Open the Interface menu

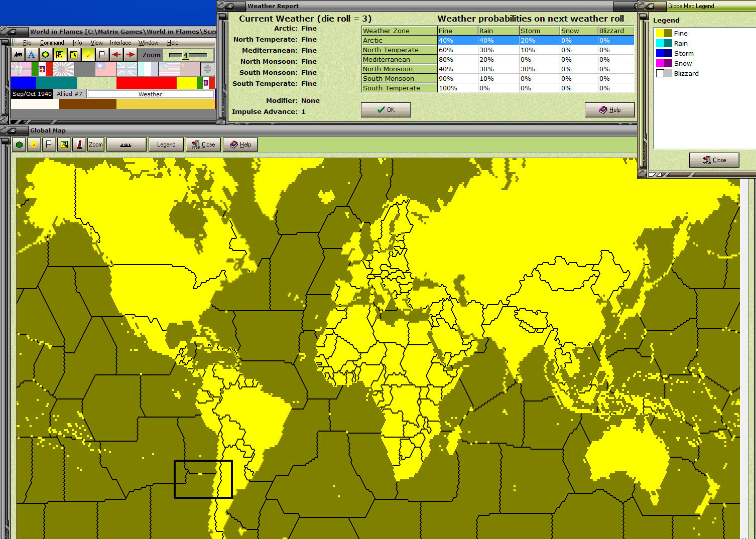pyautogui.click(x=120, y=42)
